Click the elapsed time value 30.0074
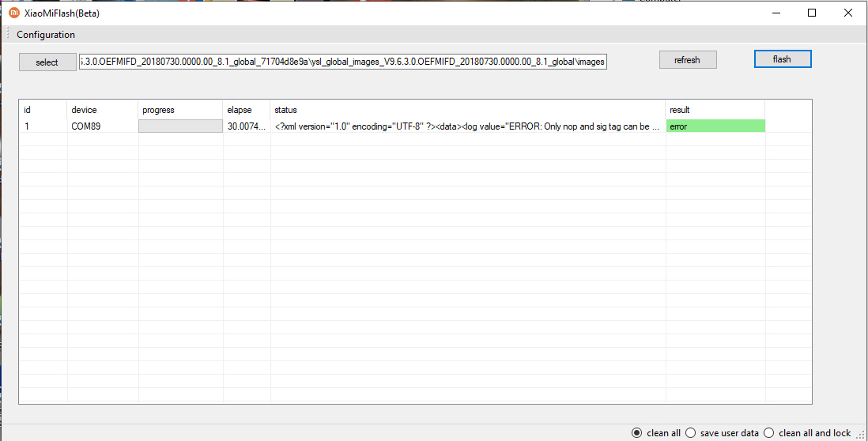The height and width of the screenshot is (441, 868). [247, 126]
